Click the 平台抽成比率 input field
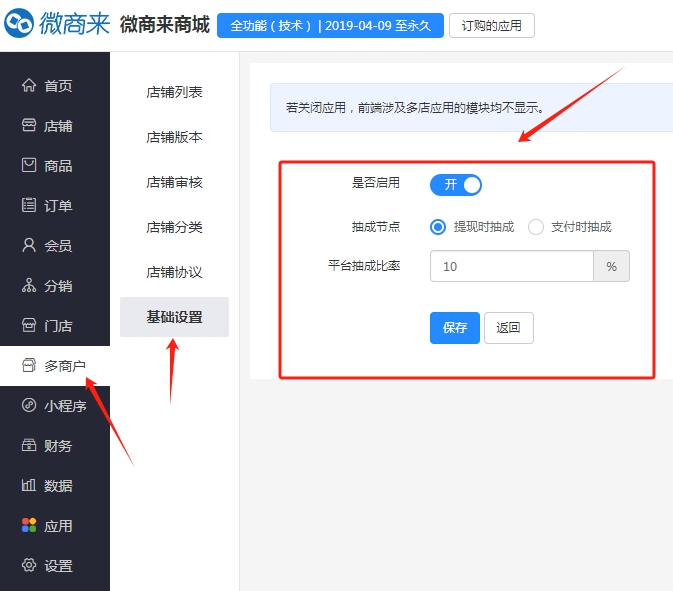 click(x=511, y=267)
